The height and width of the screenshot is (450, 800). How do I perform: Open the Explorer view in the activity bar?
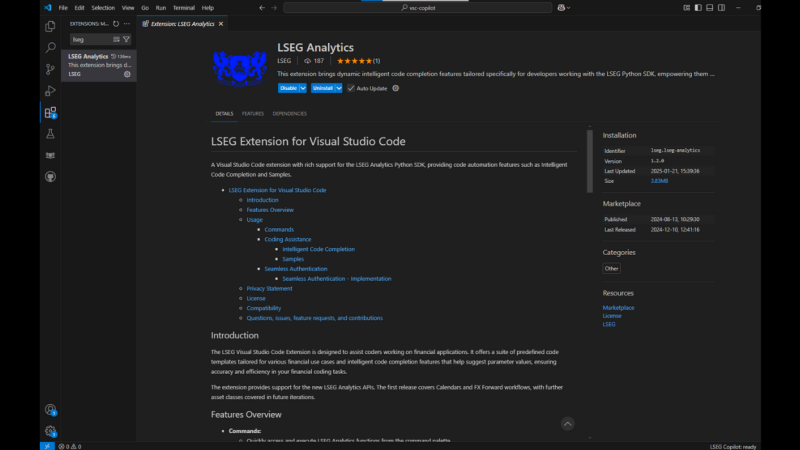click(x=50, y=26)
